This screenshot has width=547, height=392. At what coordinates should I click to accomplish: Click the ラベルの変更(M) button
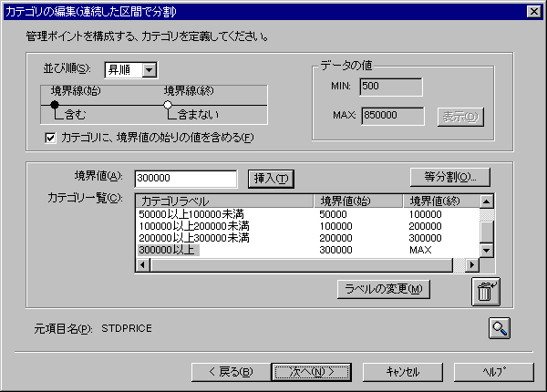(x=384, y=289)
